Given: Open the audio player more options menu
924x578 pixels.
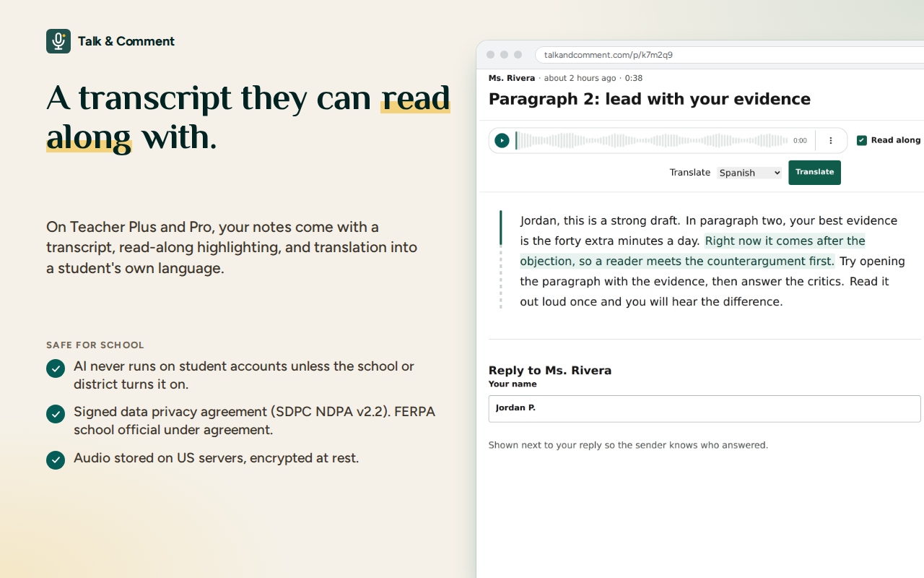Looking at the screenshot, I should [831, 141].
